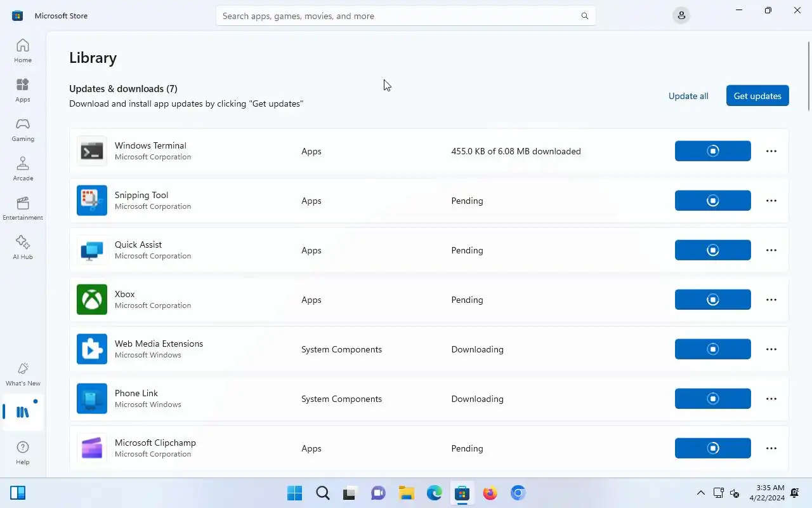Open more options for Web Media Extensions

[x=771, y=349]
